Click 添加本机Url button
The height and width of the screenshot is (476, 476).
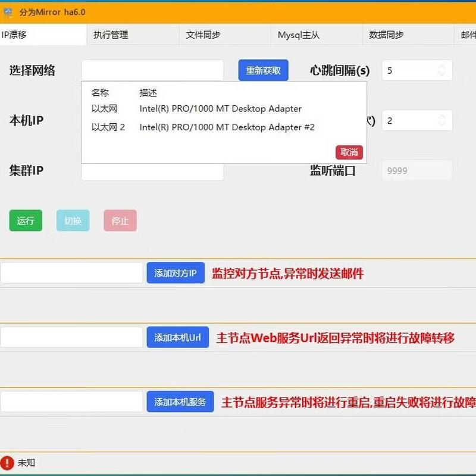tap(177, 337)
